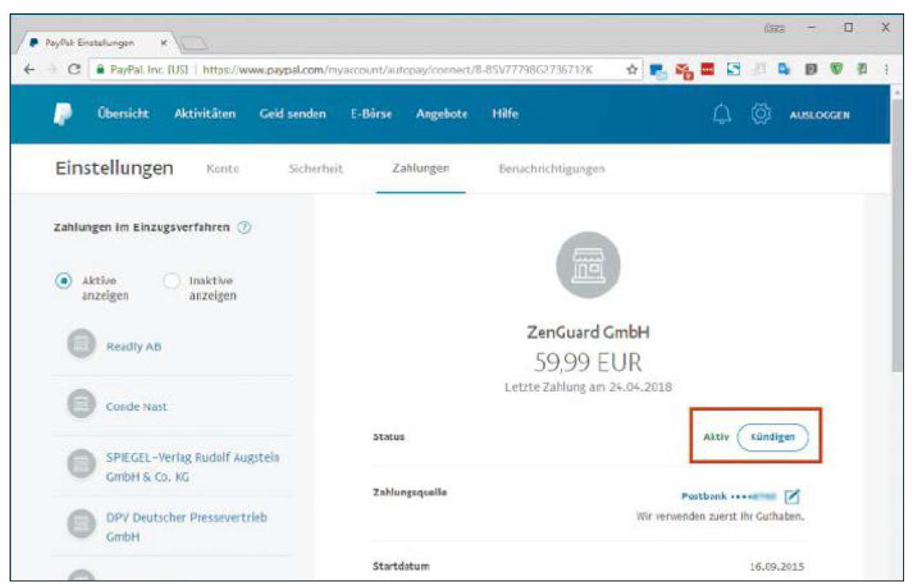Click the 59,99 EUR amount
This screenshot has width=917, height=588.
click(589, 364)
